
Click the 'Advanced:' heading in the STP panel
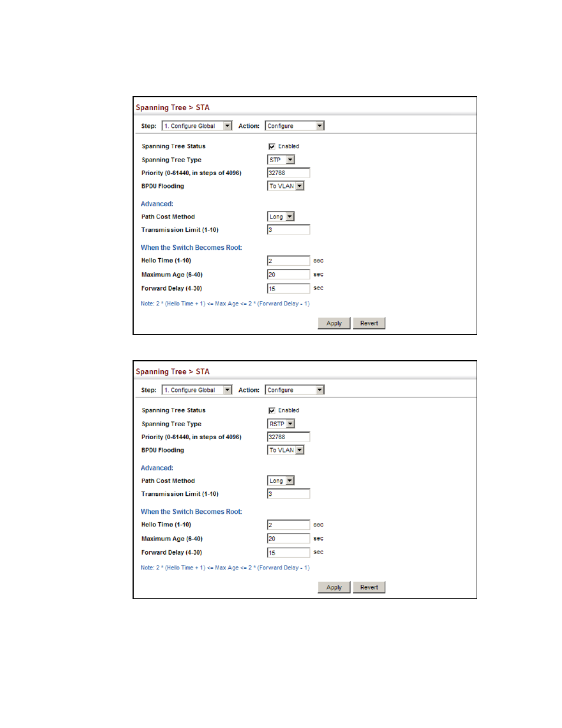(x=157, y=204)
